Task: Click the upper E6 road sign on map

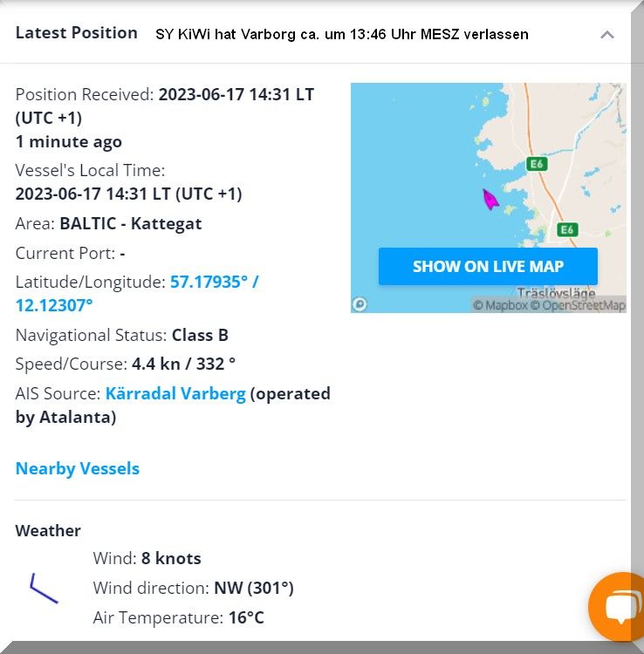Action: pos(538,163)
